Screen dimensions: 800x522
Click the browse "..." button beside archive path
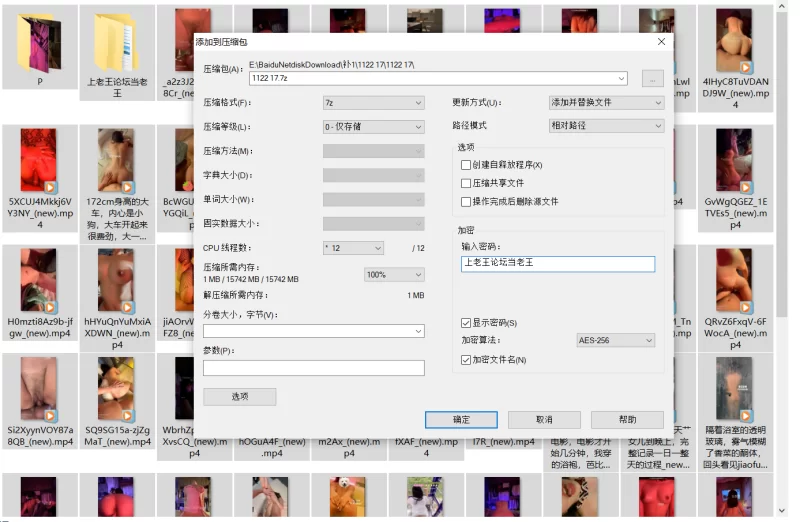pyautogui.click(x=652, y=78)
